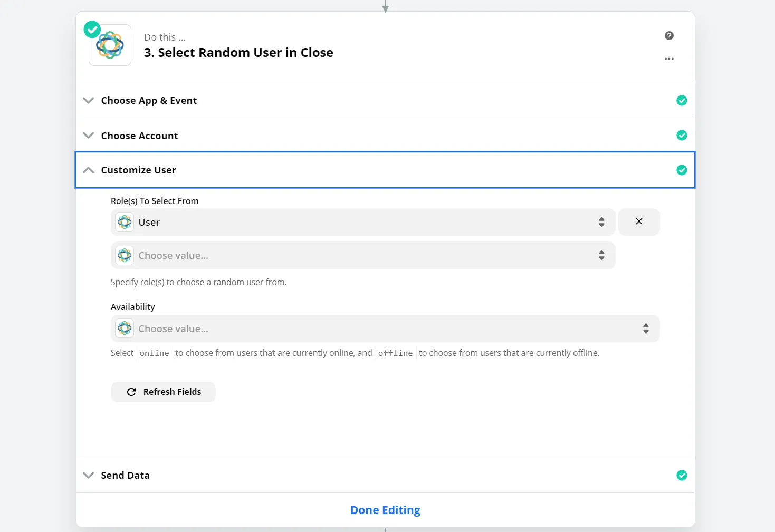Open the Availability Choose value dropdown
The height and width of the screenshot is (532, 775).
pyautogui.click(x=385, y=328)
